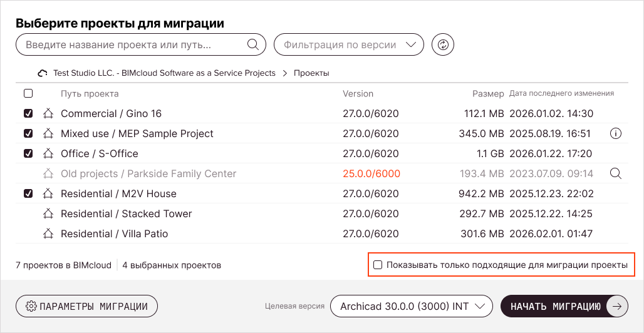Sort by Размер column header

click(x=488, y=94)
